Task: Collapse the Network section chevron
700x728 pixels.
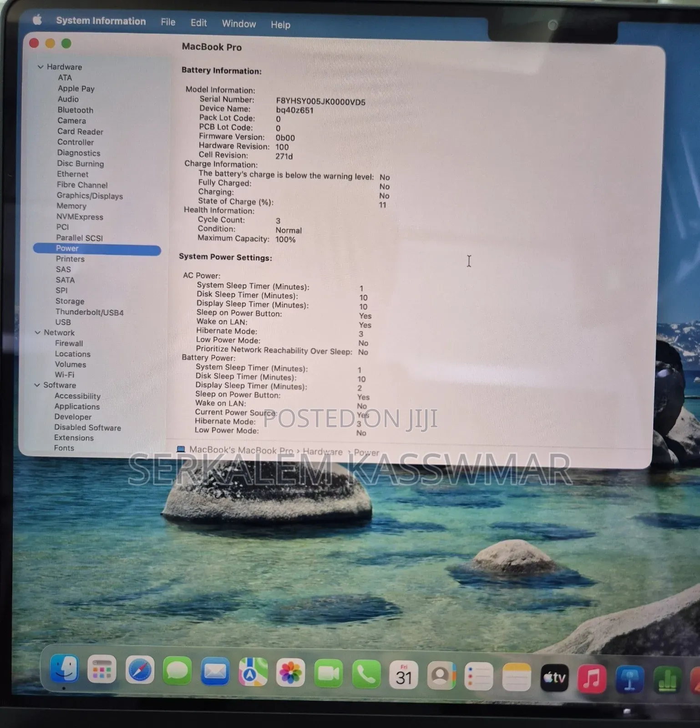Action: coord(38,333)
